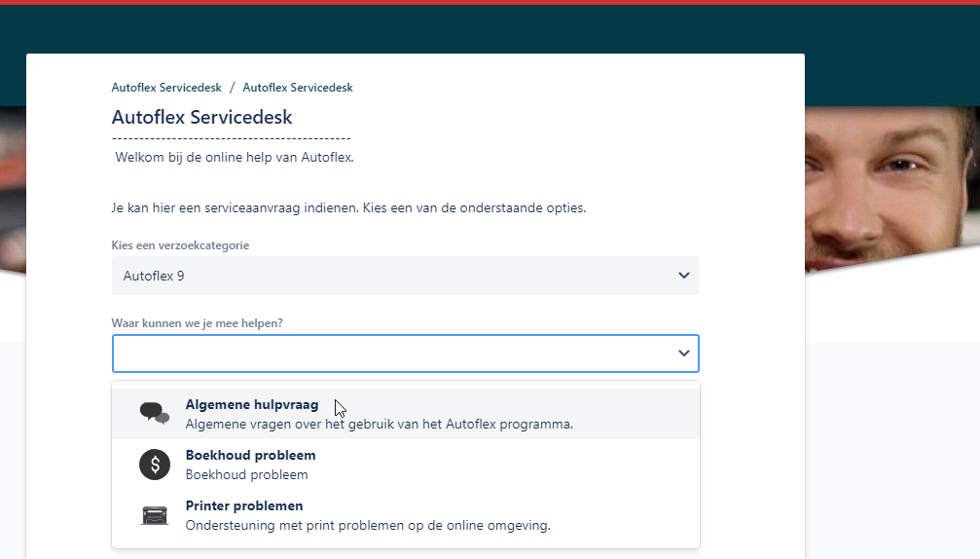Open the second Autoflex Servicedesk breadcrumb link
Image resolution: width=980 pixels, height=559 pixels.
coord(298,88)
